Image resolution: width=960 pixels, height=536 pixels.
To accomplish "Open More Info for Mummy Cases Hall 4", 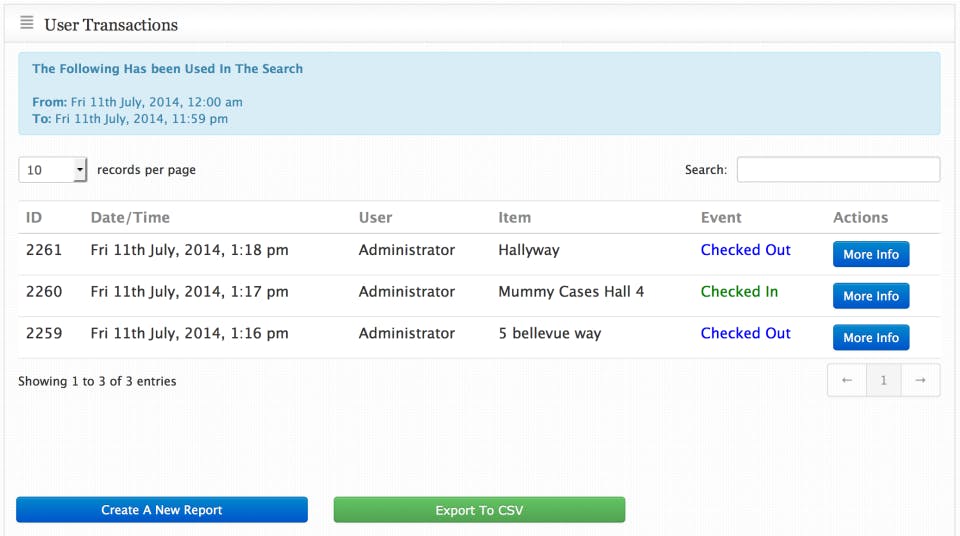I will coord(871,296).
